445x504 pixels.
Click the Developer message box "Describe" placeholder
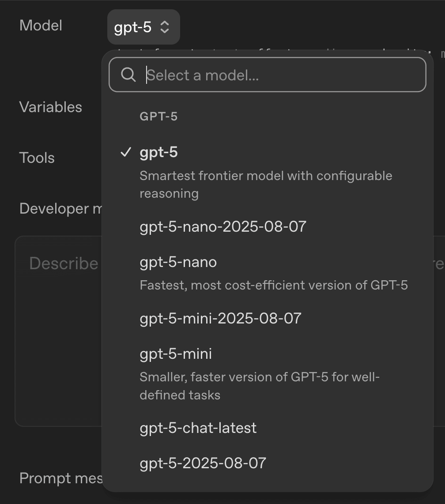(64, 263)
